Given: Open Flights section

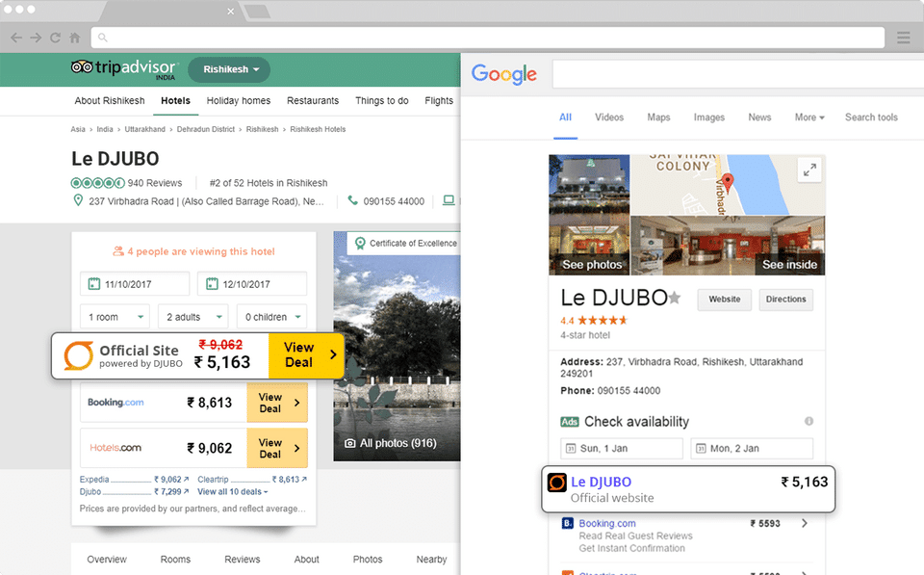Looking at the screenshot, I should (439, 101).
